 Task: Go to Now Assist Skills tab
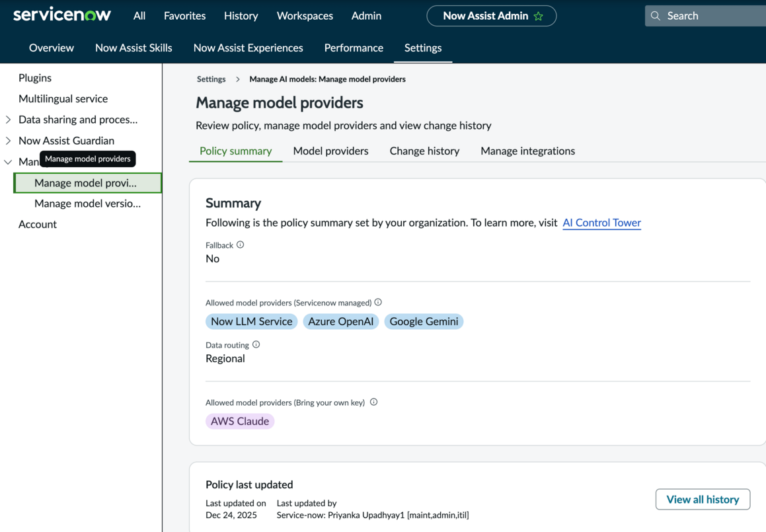click(x=134, y=48)
